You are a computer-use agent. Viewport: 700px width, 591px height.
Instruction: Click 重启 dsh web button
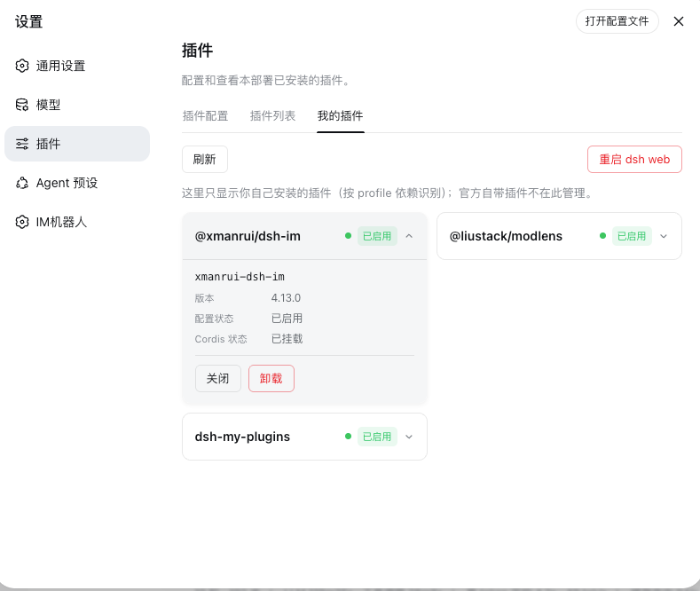[x=634, y=160]
